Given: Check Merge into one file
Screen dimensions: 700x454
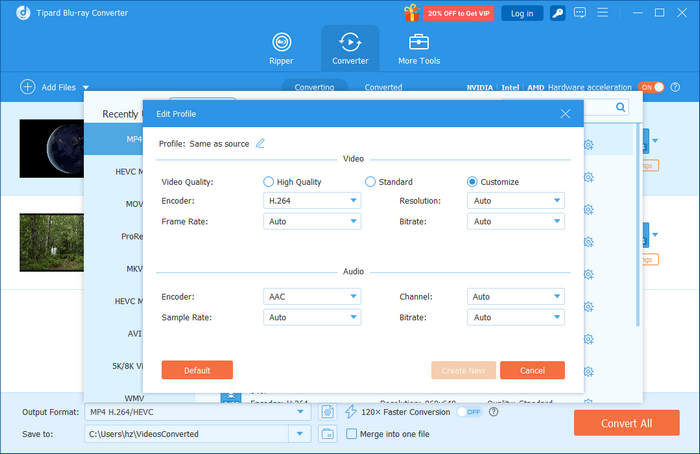Looking at the screenshot, I should [x=351, y=433].
